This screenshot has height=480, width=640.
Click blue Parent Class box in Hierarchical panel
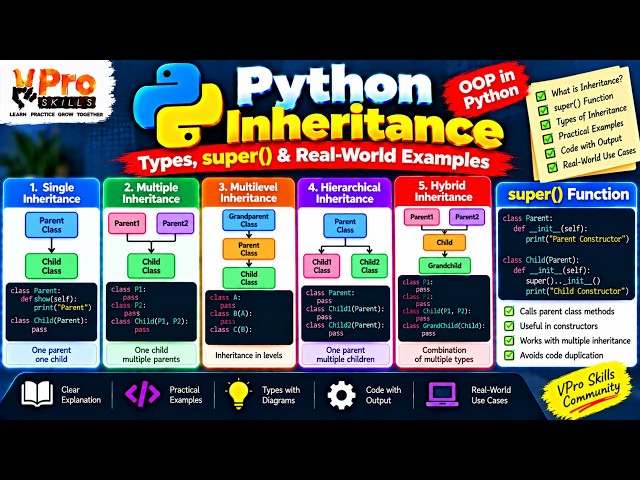pos(345,226)
